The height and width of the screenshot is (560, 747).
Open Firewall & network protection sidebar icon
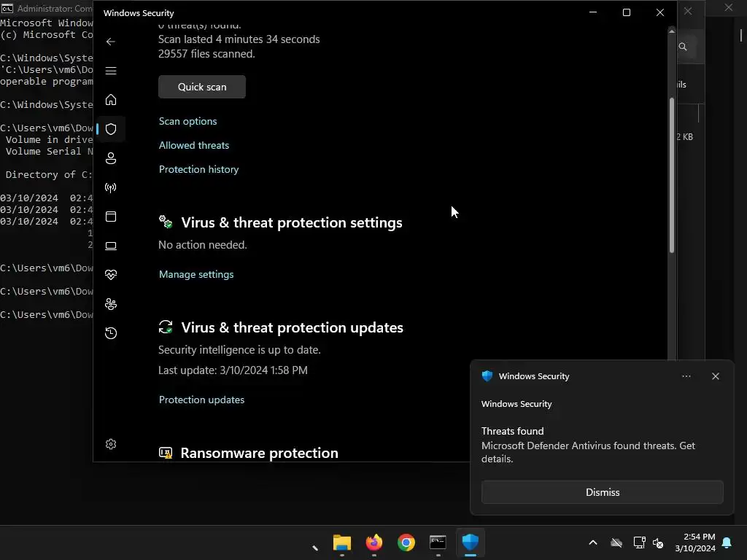pyautogui.click(x=111, y=187)
